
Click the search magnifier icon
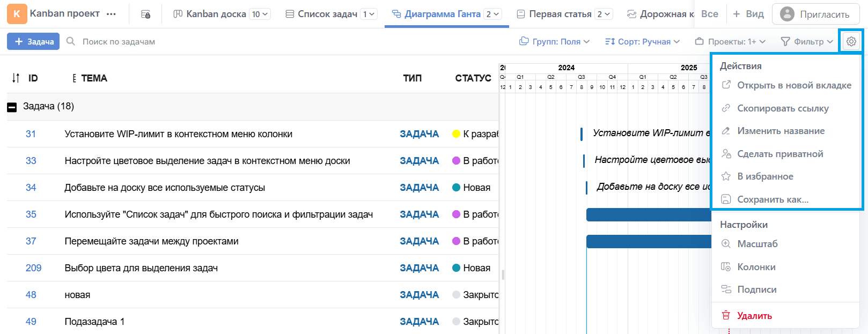[x=71, y=41]
